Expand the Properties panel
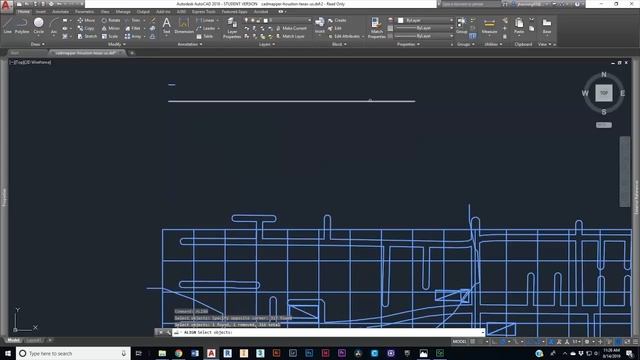This screenshot has height=360, width=640. point(408,44)
